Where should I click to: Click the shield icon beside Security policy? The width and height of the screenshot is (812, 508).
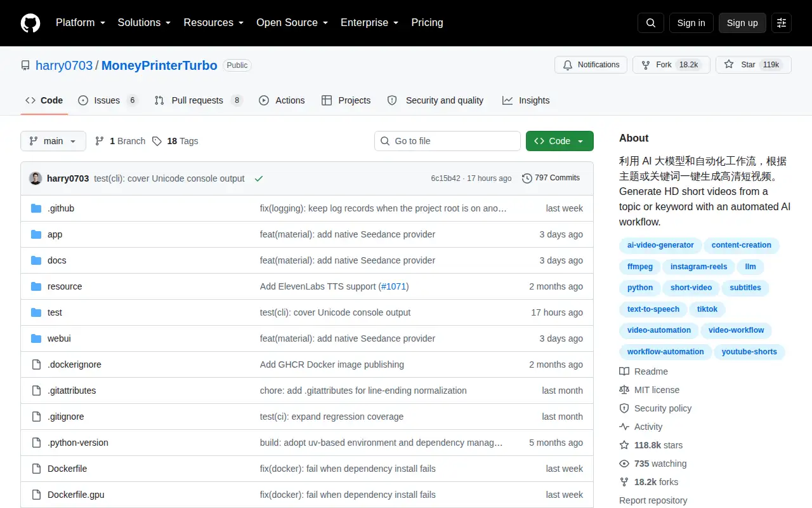[x=624, y=408]
